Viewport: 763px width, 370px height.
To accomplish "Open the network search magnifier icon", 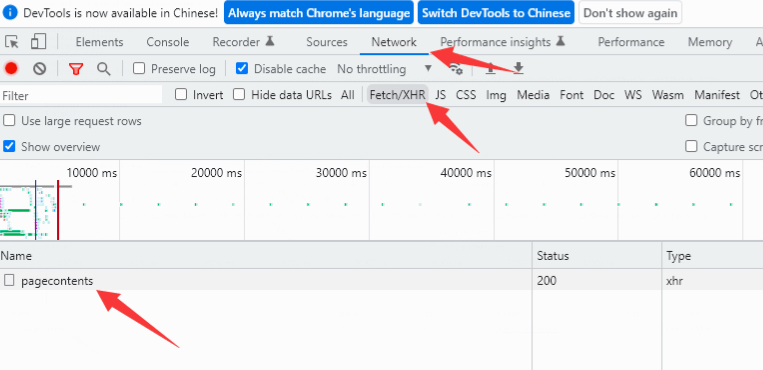I will pos(103,69).
